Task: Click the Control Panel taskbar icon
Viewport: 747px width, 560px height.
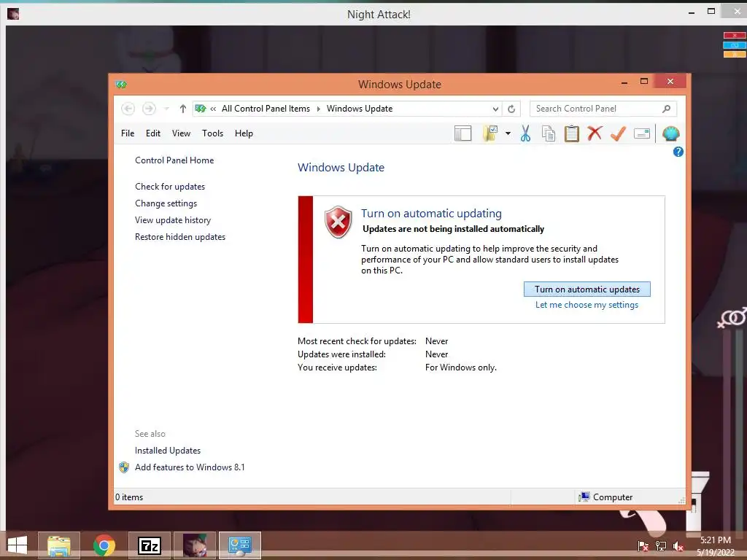Action: tap(239, 545)
